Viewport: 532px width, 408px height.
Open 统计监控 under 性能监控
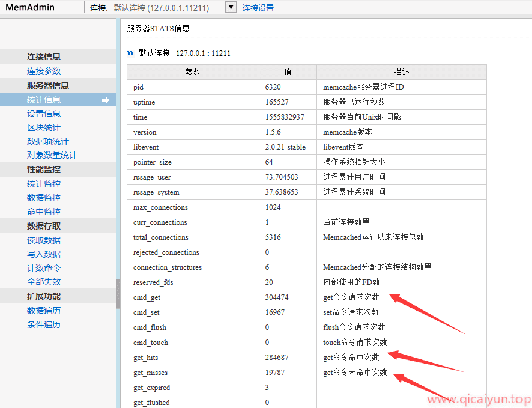[44, 184]
